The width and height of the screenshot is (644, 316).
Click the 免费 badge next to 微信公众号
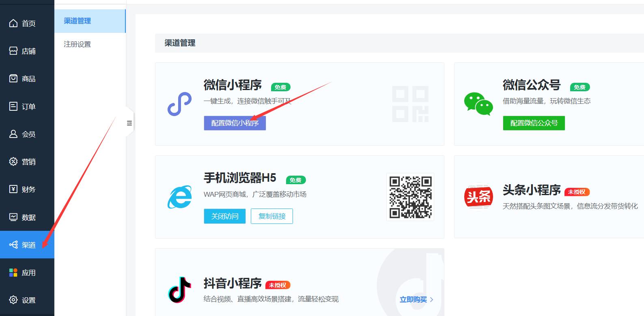[579, 87]
